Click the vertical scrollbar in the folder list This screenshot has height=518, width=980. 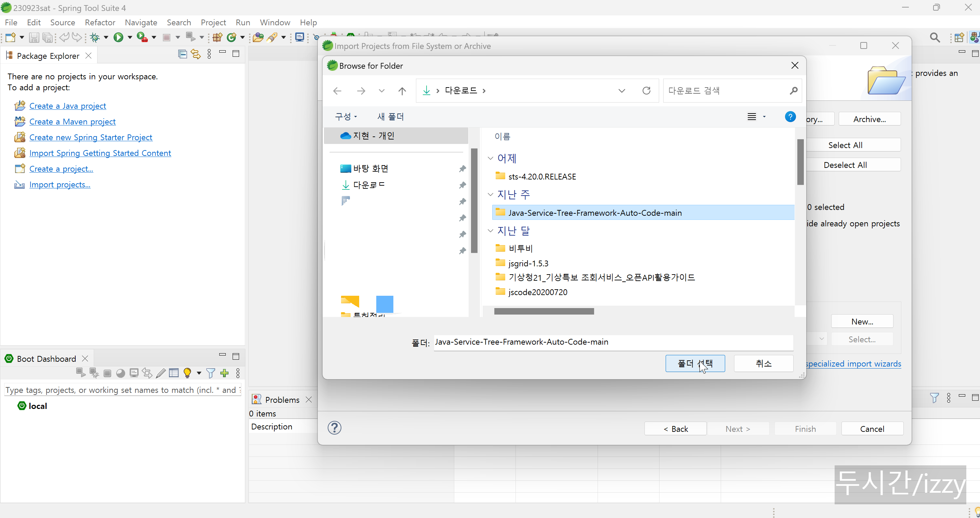click(800, 162)
